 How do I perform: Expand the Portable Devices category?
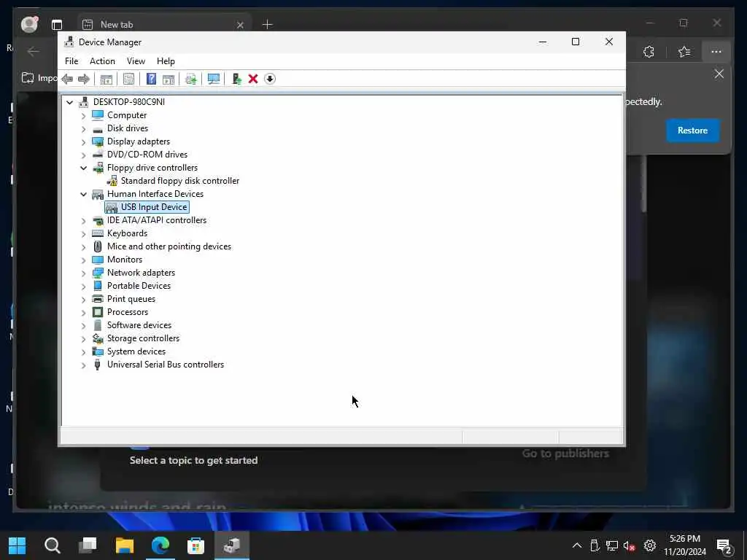click(83, 286)
